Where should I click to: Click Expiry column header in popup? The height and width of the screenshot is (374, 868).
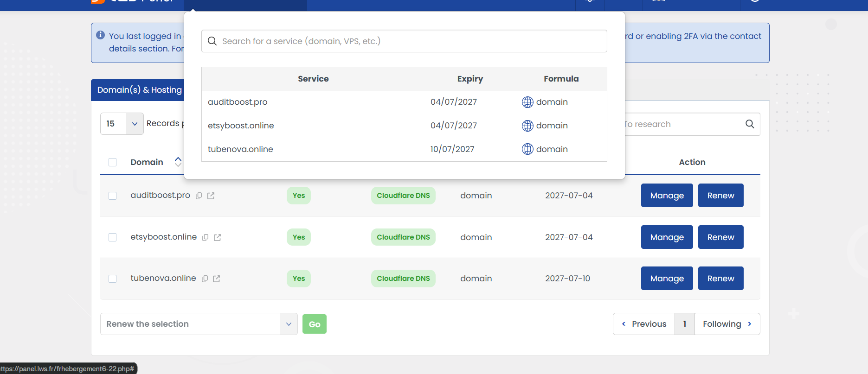[x=470, y=79]
